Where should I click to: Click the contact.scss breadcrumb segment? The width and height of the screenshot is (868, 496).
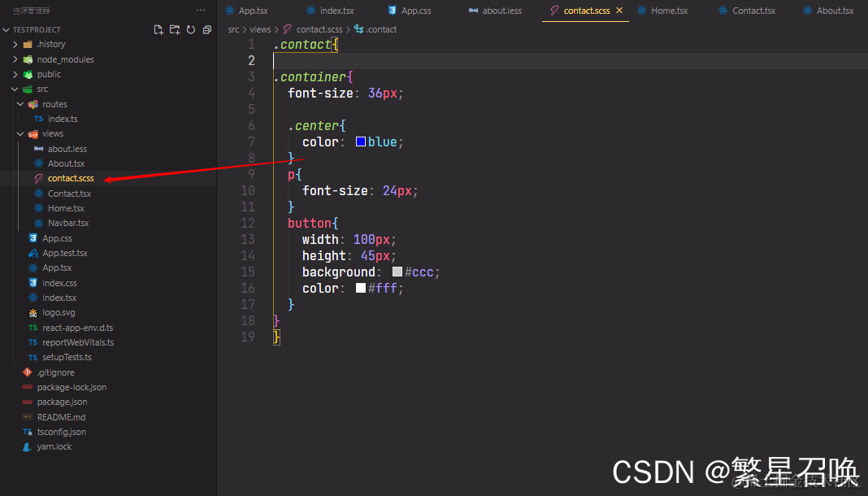click(x=319, y=29)
